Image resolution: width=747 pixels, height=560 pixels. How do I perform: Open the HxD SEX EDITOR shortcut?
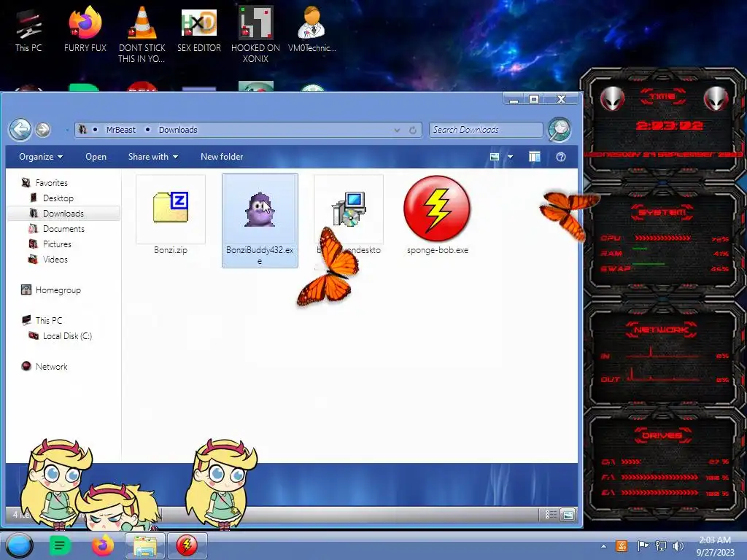(198, 29)
